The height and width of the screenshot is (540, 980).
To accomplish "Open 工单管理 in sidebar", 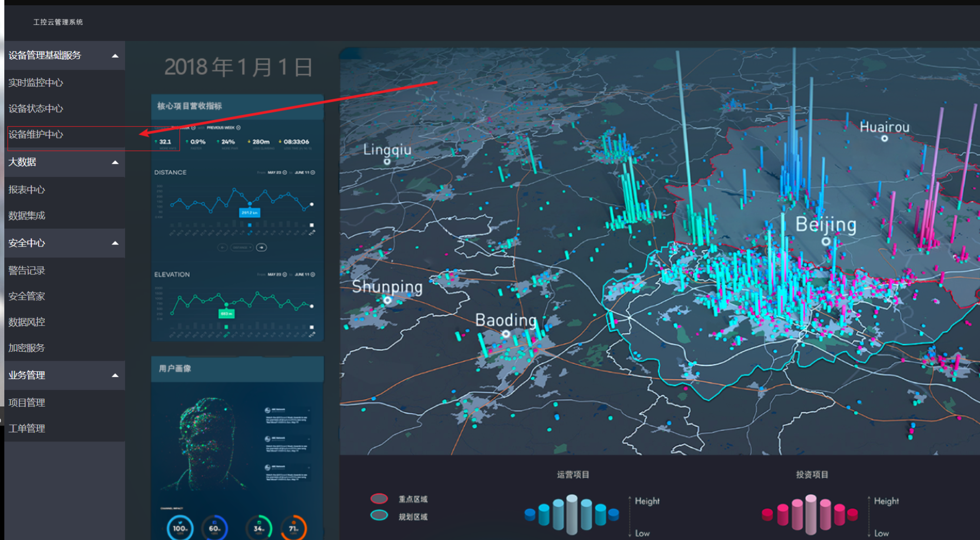I will [27, 428].
